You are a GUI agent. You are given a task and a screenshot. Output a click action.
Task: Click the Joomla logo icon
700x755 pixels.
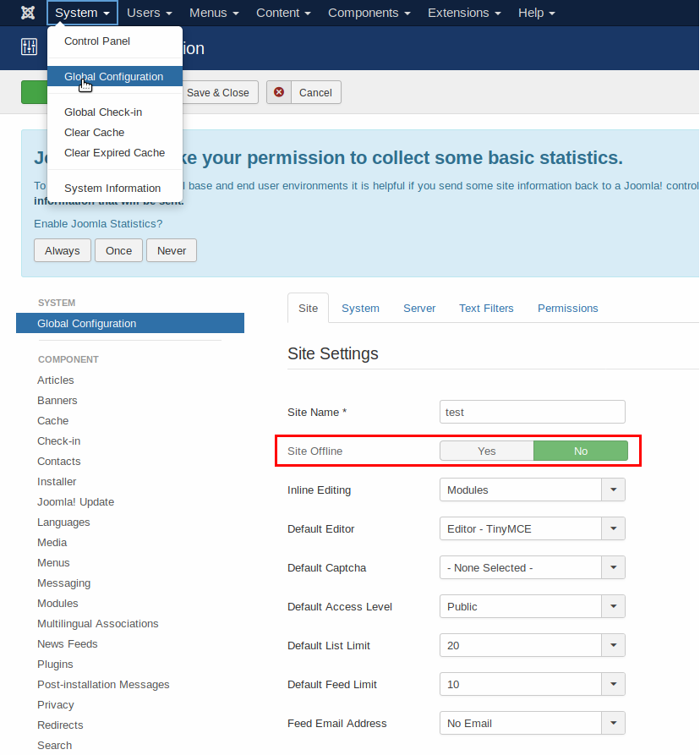(x=28, y=13)
